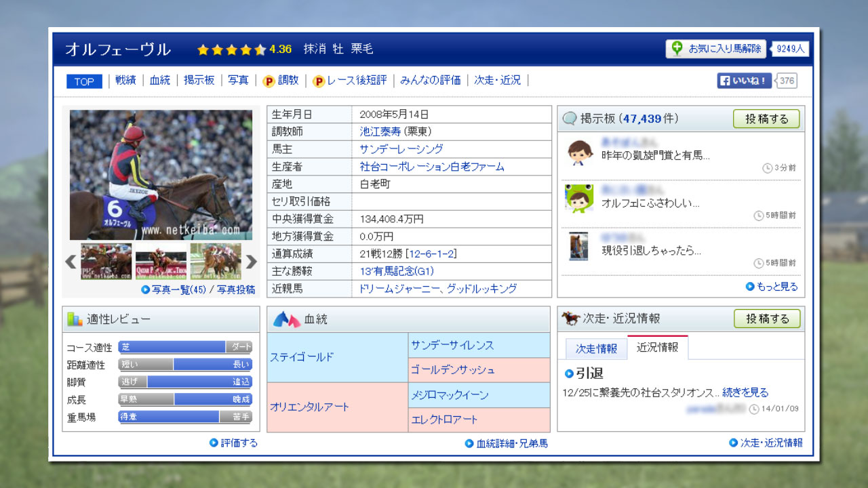Image resolution: width=868 pixels, height=488 pixels.
Task: Open owner link サンデーレーシング
Action: pos(401,150)
